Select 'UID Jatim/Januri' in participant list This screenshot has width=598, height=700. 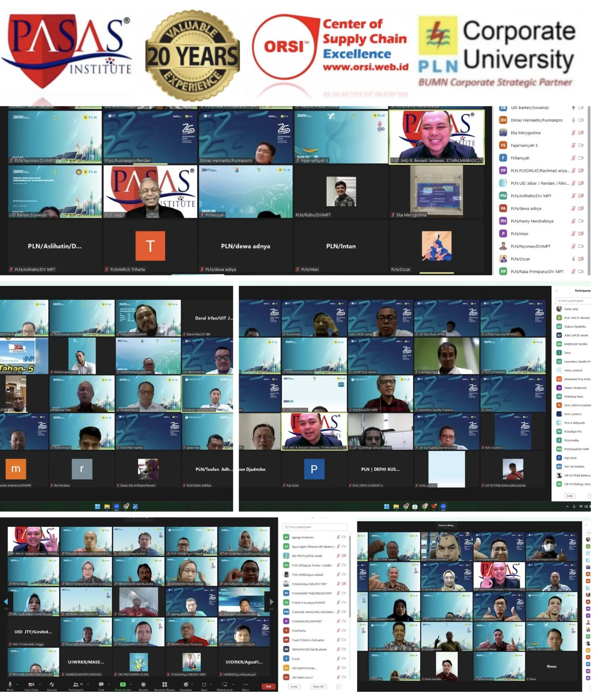pyautogui.click(x=315, y=677)
